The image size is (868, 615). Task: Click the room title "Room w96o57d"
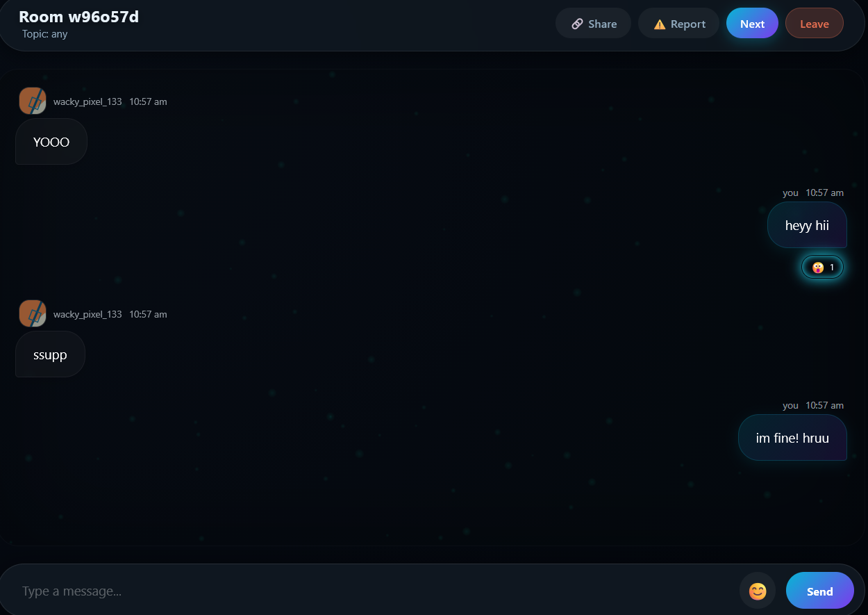79,16
